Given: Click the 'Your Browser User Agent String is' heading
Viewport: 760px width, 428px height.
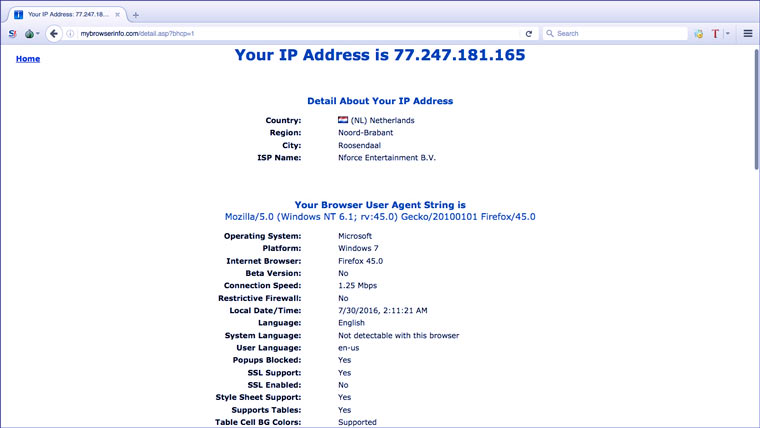Looking at the screenshot, I should click(x=380, y=205).
